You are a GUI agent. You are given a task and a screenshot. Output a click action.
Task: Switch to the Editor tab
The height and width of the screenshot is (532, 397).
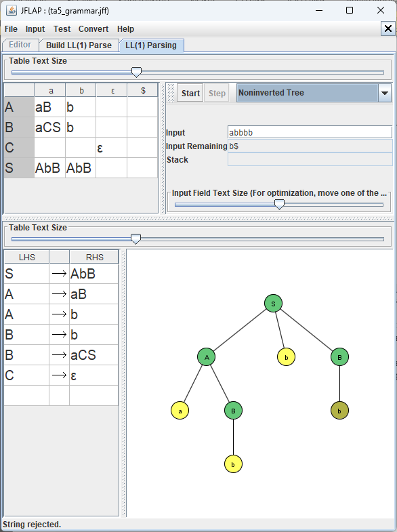pos(20,45)
